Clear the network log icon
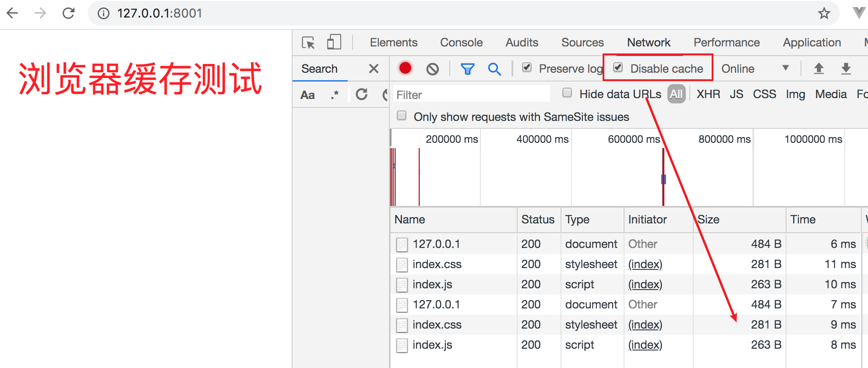Screen dimensions: 868x368 433,69
